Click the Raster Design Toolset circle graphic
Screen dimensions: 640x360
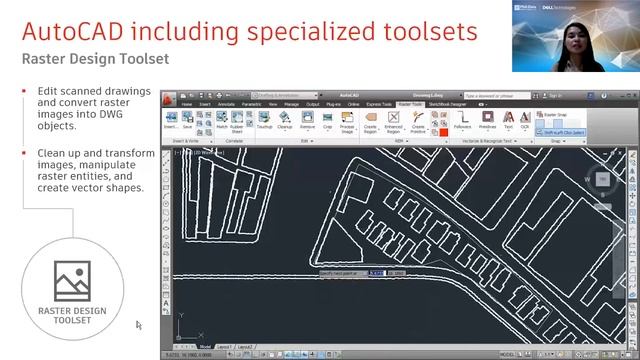pos(72,289)
